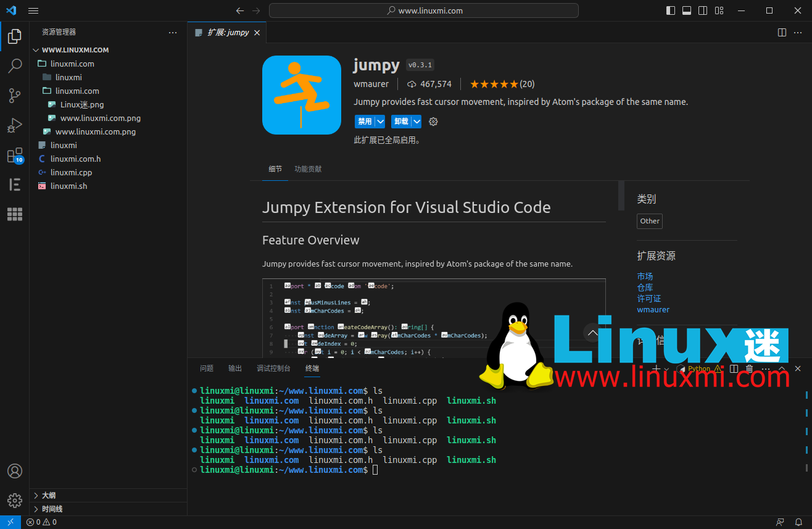The image size is (812, 529).
Task: Open the linuxmi.com.h file
Action: click(x=109, y=159)
